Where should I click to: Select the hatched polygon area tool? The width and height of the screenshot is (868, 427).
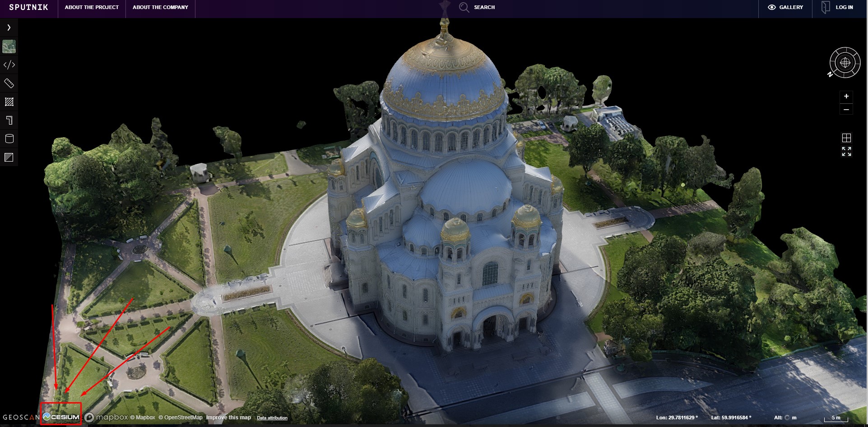[x=9, y=102]
